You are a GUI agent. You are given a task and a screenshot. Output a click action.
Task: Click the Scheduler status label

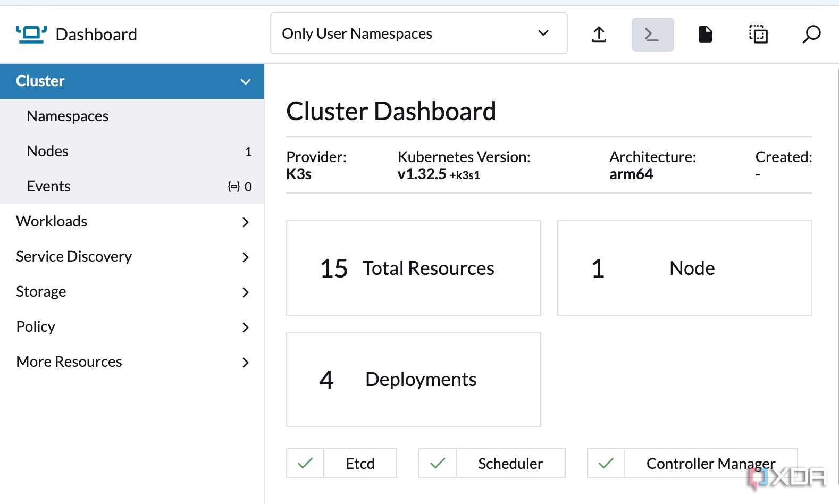[x=510, y=464]
